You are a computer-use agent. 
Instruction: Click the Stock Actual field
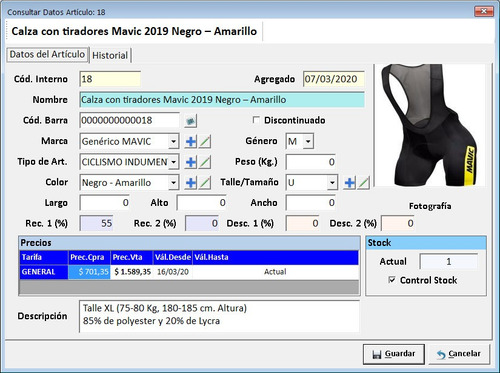[x=448, y=261]
